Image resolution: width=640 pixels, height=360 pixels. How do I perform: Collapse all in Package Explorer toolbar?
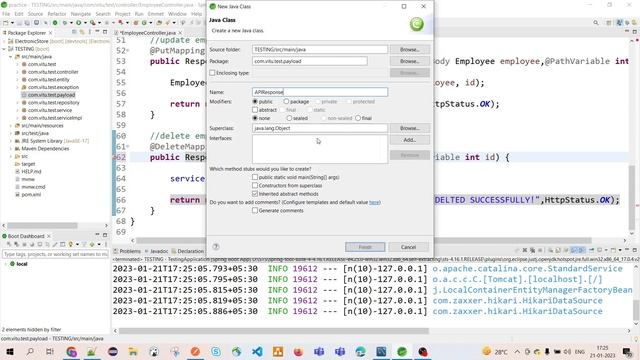[74, 32]
